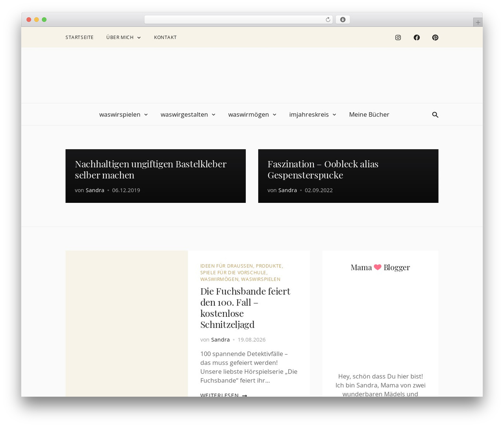Select the PRODUKTE category link
Image resolution: width=504 pixels, height=427 pixels.
(x=269, y=266)
